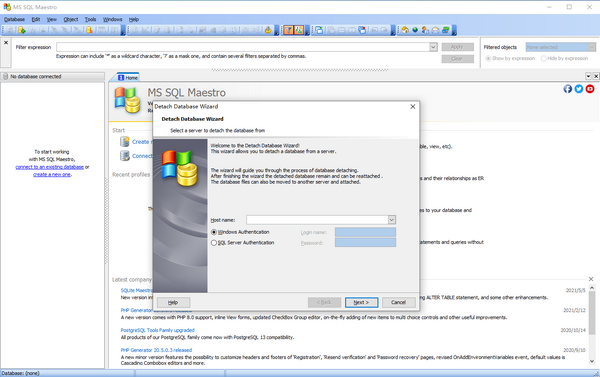Open the Windows menu
Viewport: 600px width, 377px height.
pos(112,19)
